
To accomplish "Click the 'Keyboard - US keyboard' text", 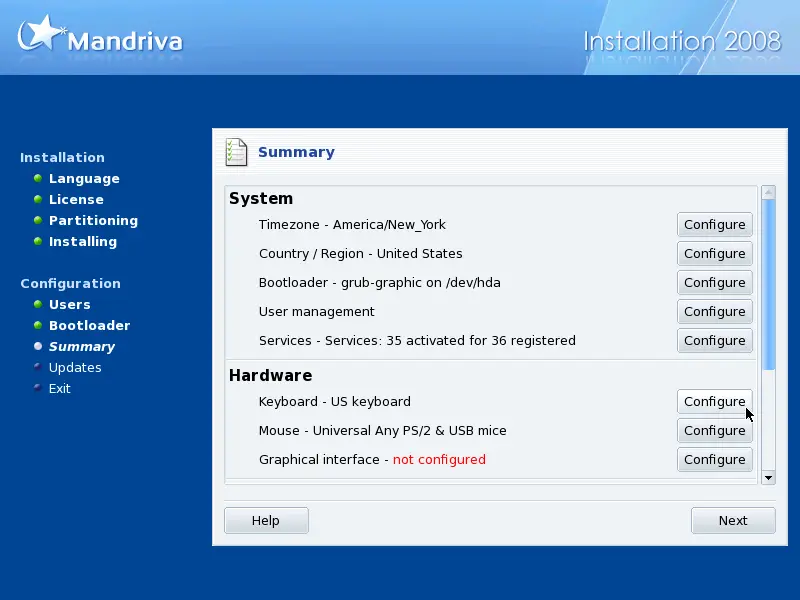I will 334,402.
